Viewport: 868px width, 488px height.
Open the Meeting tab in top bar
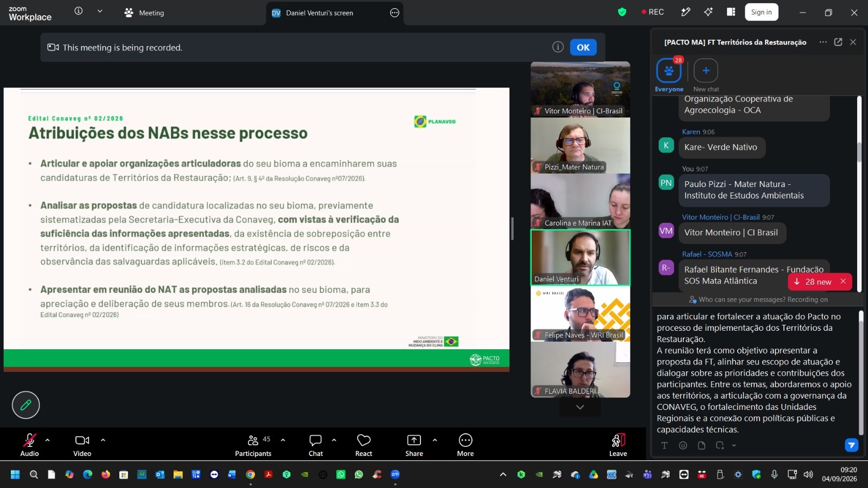click(144, 12)
